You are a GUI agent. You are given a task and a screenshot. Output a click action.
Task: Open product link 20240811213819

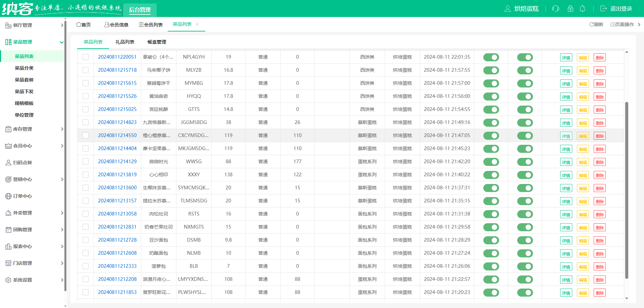point(117,175)
